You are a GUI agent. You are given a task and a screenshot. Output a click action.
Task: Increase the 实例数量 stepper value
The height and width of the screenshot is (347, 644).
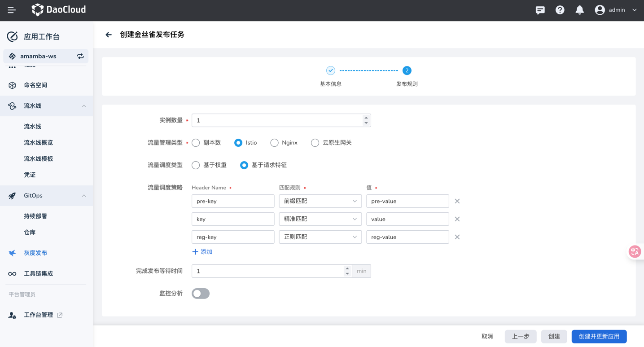pos(366,118)
